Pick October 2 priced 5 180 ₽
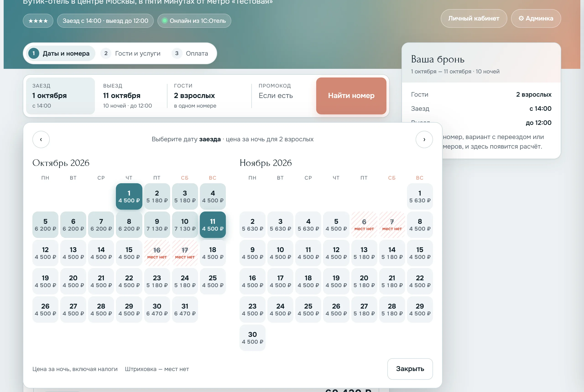Screen dimensions: 584x392 click(x=157, y=196)
